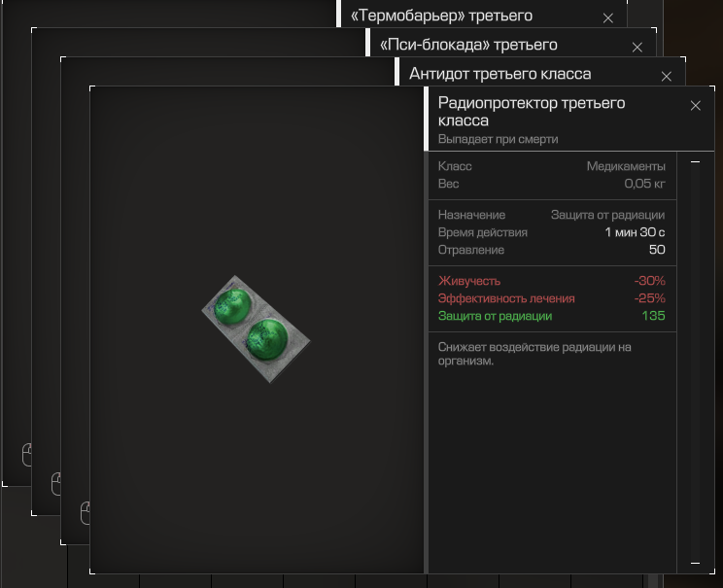Bring the «Пси-блокада» третьего window forward
Screen dimensions: 723x588
(x=468, y=45)
